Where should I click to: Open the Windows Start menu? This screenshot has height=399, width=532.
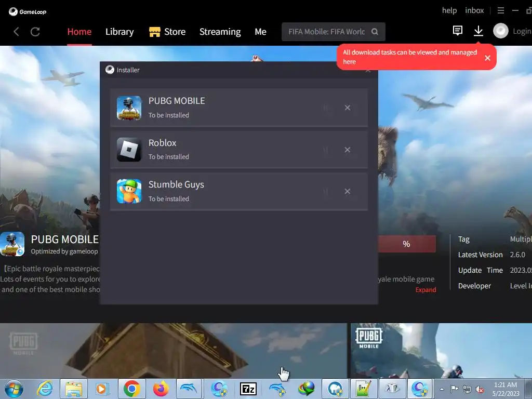(x=14, y=389)
